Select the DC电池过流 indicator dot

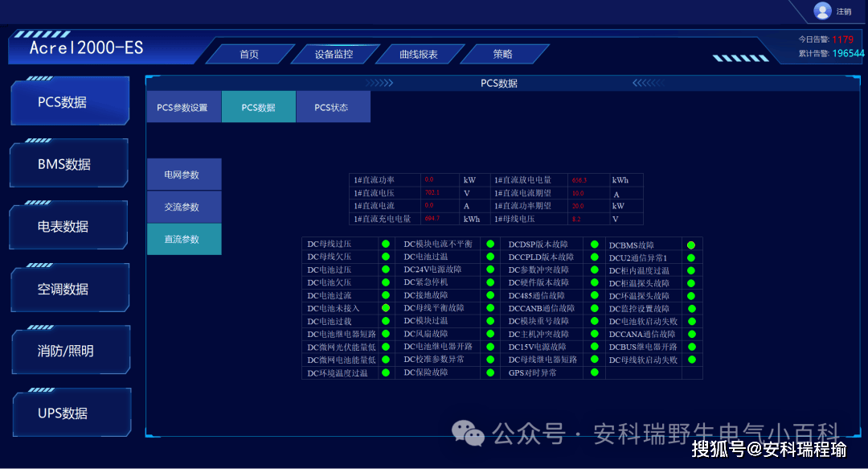pyautogui.click(x=386, y=295)
